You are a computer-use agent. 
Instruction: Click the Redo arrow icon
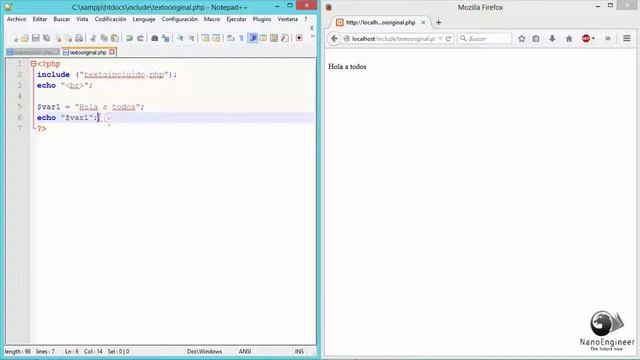(x=140, y=38)
